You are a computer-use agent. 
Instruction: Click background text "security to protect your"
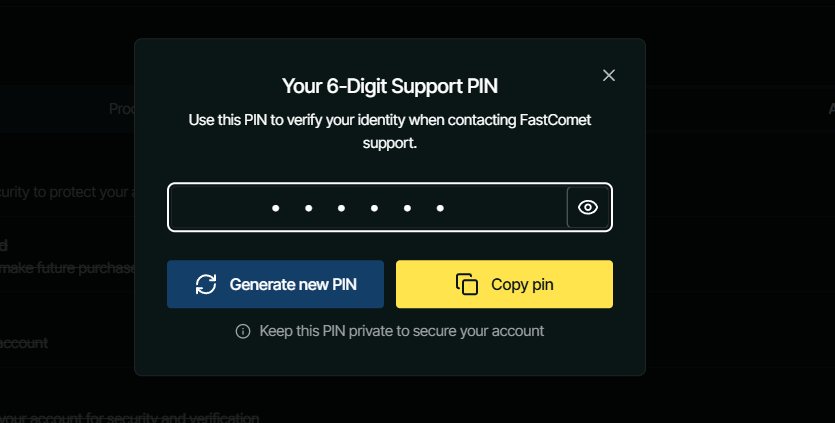(65, 191)
